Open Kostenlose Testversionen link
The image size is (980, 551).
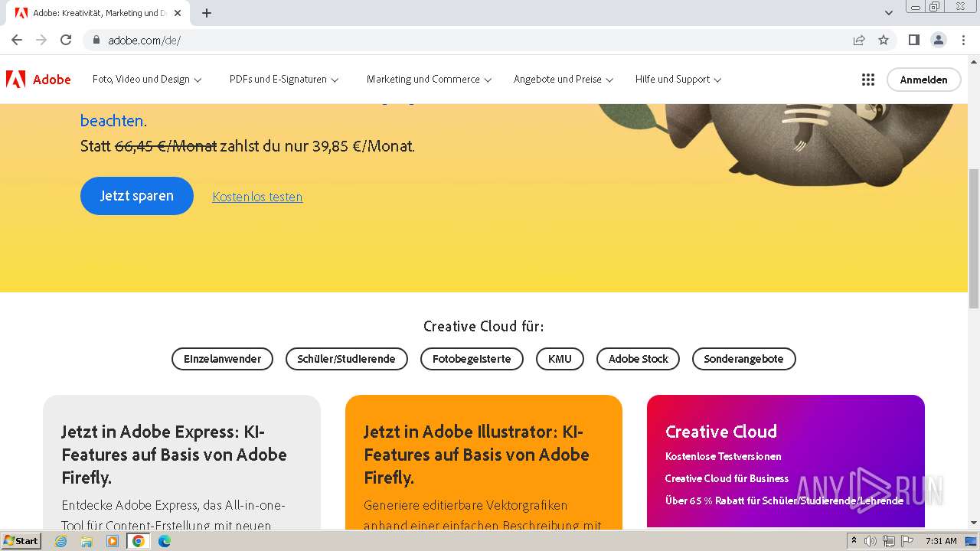tap(724, 456)
